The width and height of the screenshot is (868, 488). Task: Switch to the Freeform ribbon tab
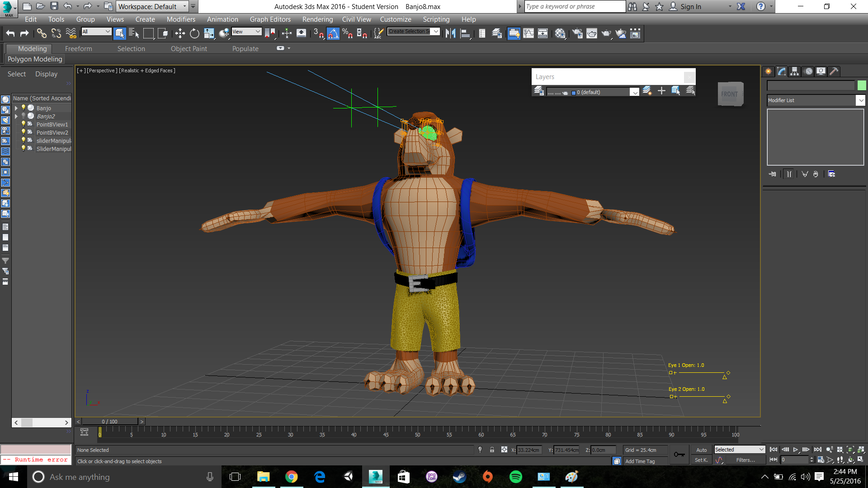pos(78,49)
